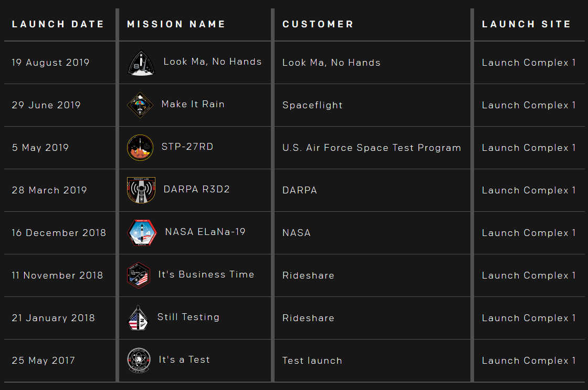Click the Launch Date column header
Screen dimensions: 588x390
[x=58, y=24]
